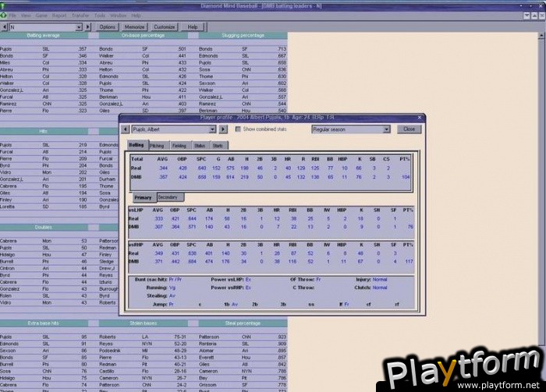The image size is (546, 392).
Task: Switch to the Secondary sub-tab
Action: (169, 197)
